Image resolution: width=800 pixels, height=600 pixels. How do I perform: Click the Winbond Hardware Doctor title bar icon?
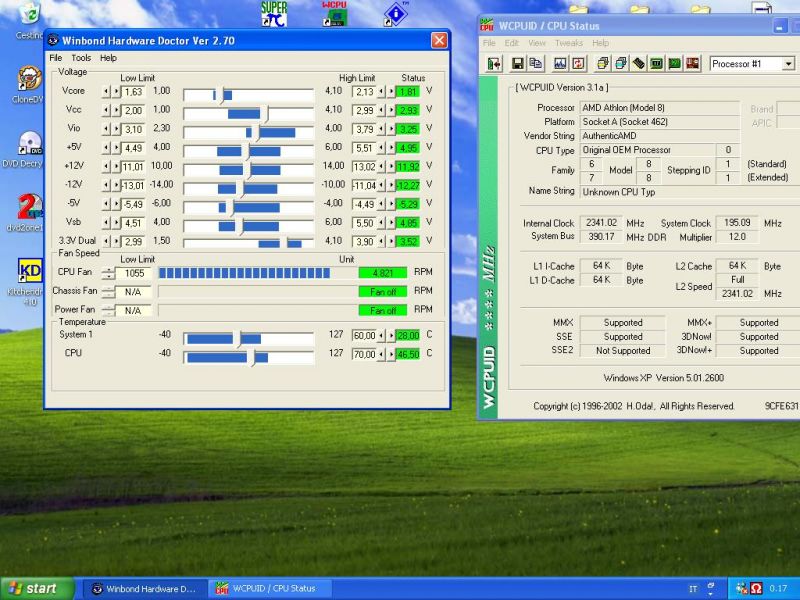[x=53, y=40]
